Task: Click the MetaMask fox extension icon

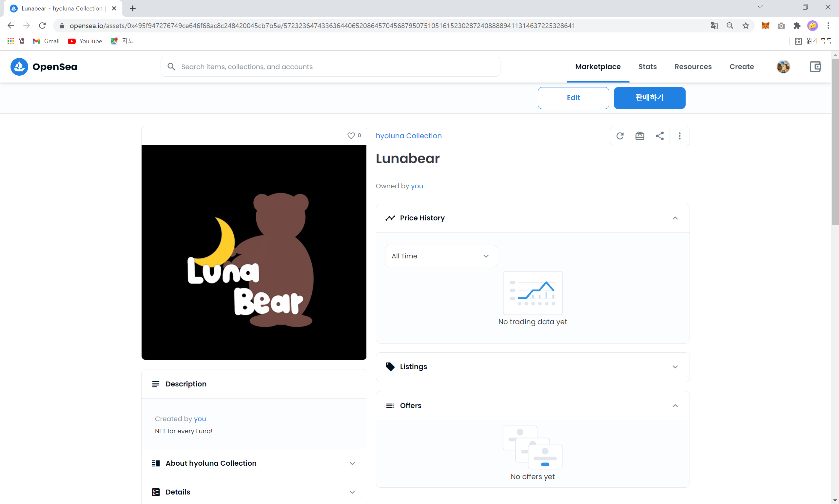Action: click(x=765, y=26)
